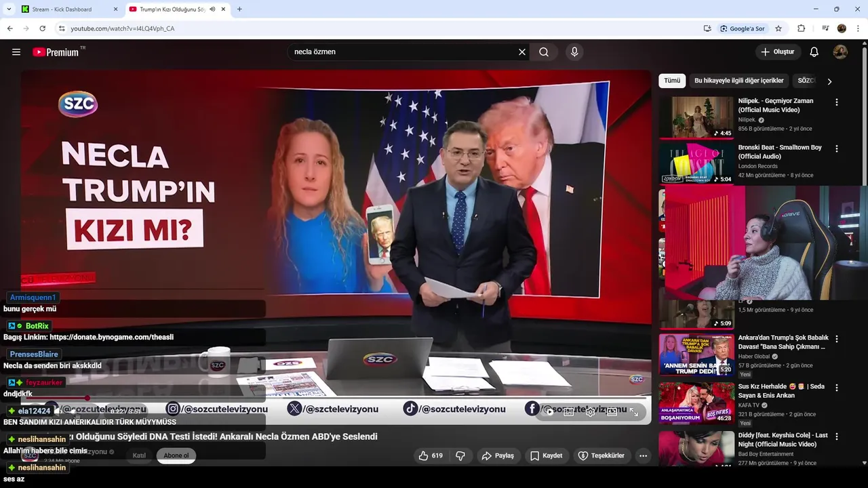Show more filter chips with right arrow
Screen dimensions: 868x488
(829, 81)
